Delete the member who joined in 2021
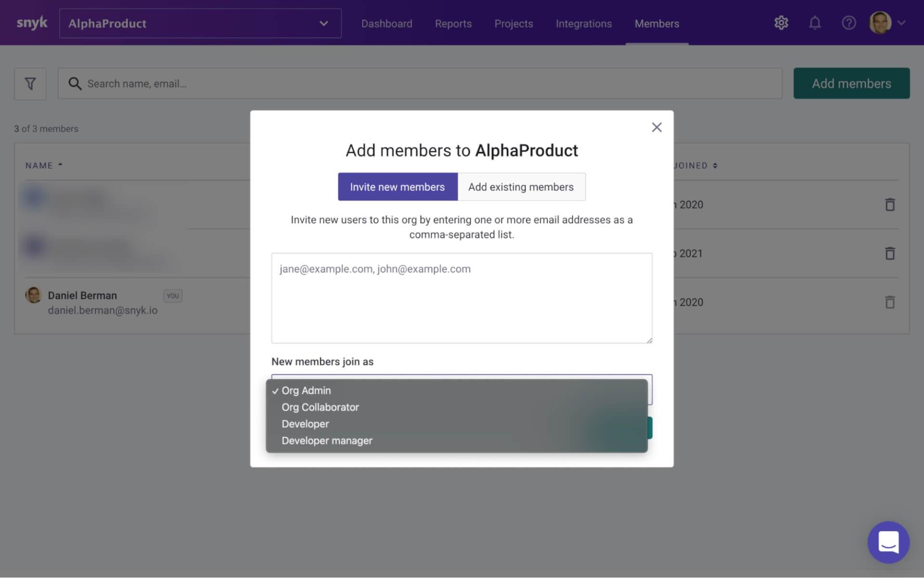This screenshot has width=924, height=578. click(890, 253)
